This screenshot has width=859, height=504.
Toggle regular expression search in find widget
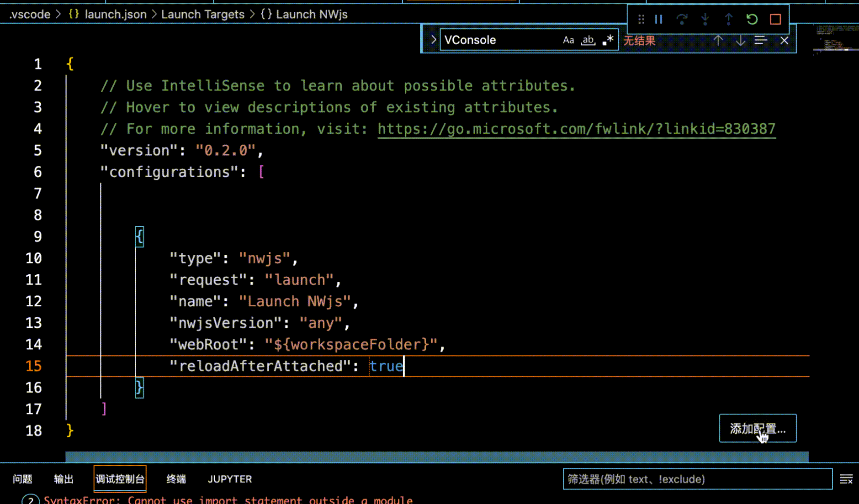pyautogui.click(x=608, y=40)
